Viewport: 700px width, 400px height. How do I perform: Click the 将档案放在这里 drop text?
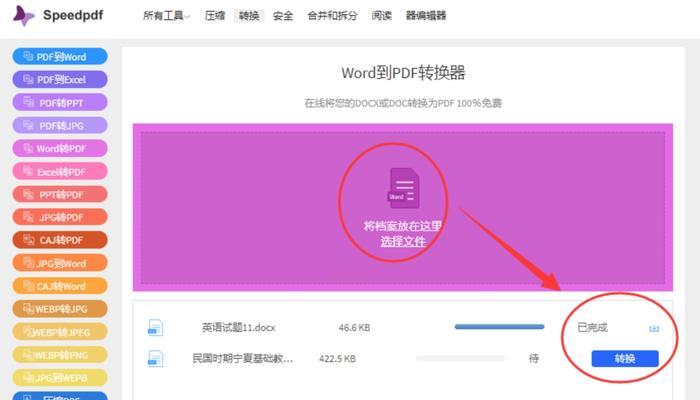[x=403, y=226]
